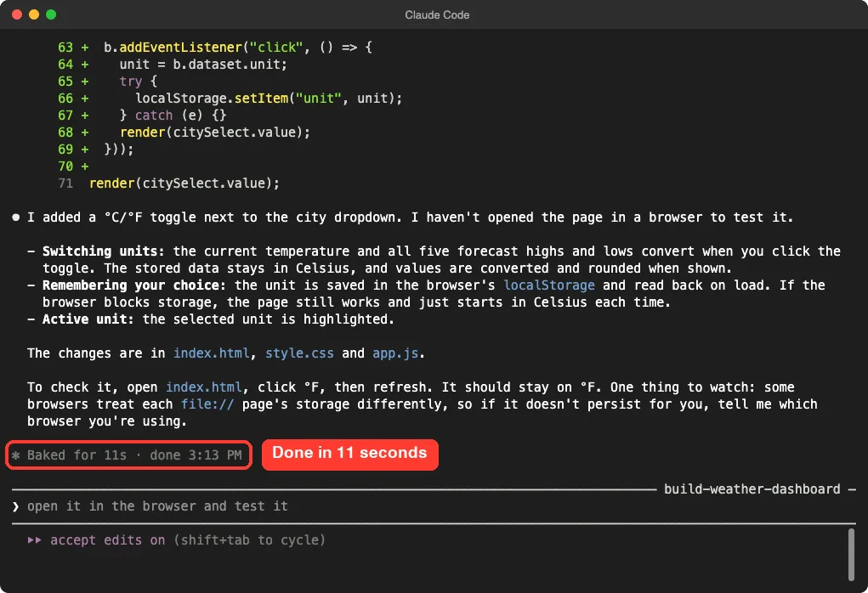
Task: Click the white bullet before 'I added a'
Action: (x=16, y=217)
